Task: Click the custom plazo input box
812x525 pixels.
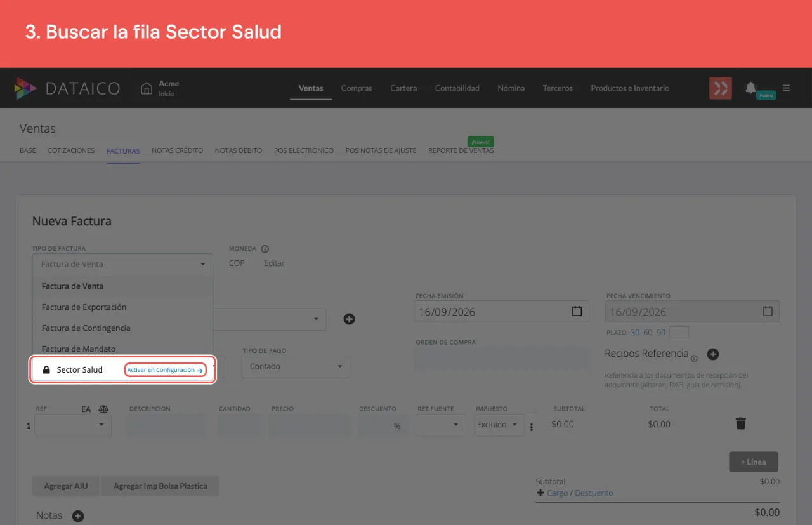Action: (679, 333)
